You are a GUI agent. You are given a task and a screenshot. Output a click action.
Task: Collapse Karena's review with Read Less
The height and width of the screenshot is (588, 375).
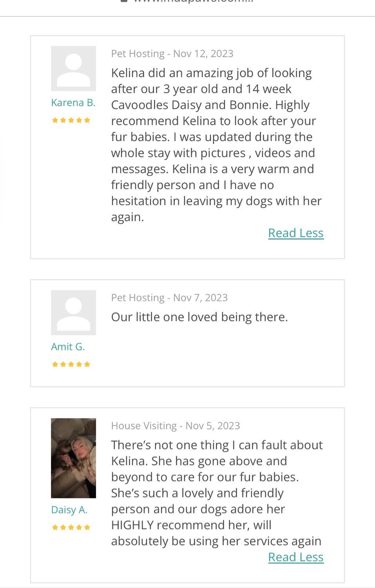pyautogui.click(x=296, y=233)
